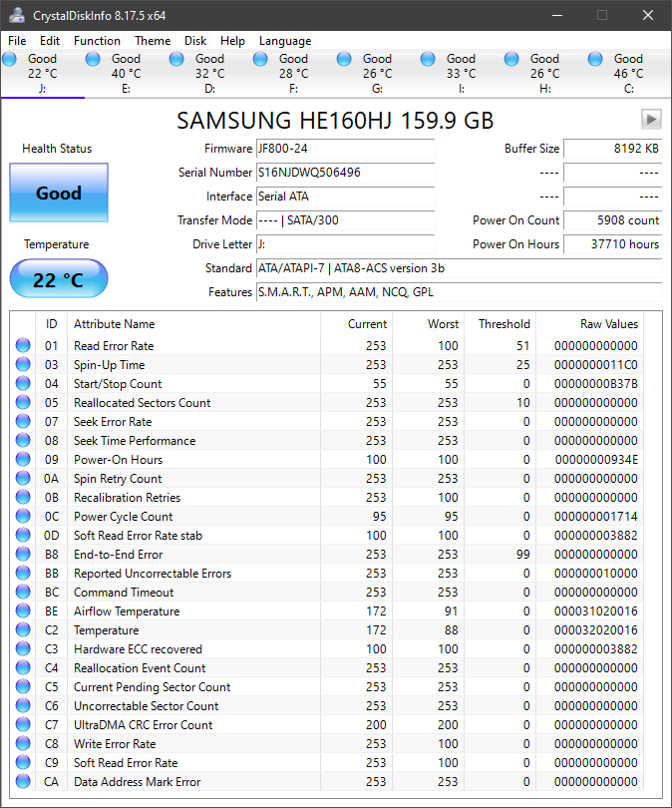
Task: Click the status orb for Seek Error Rate
Action: (23, 421)
